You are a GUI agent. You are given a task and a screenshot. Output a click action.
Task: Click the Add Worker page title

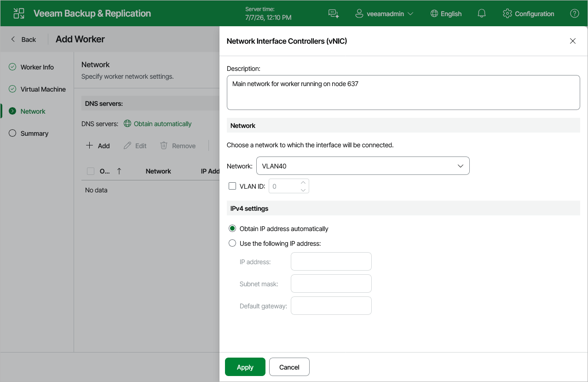click(x=80, y=39)
